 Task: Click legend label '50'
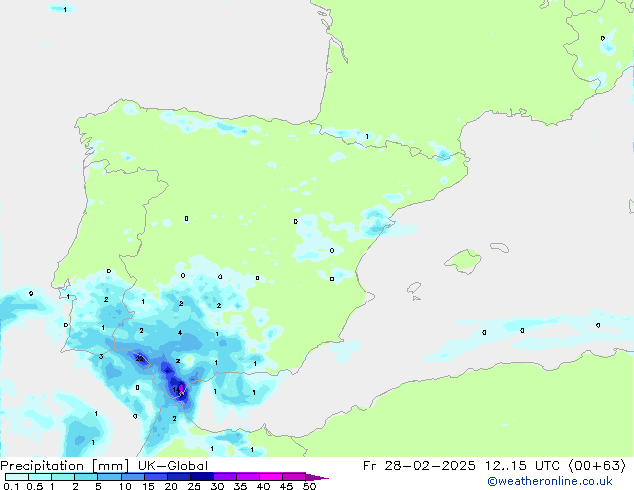[x=309, y=486]
